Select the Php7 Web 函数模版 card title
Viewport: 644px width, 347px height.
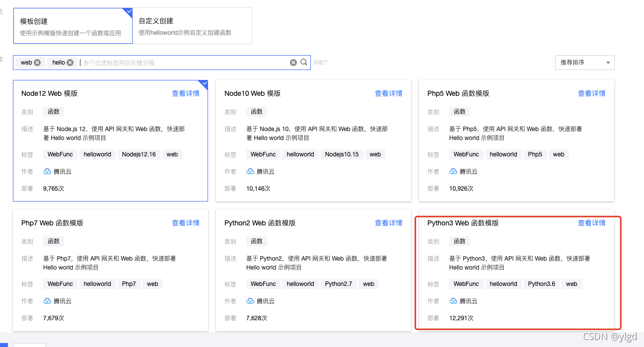click(x=52, y=223)
